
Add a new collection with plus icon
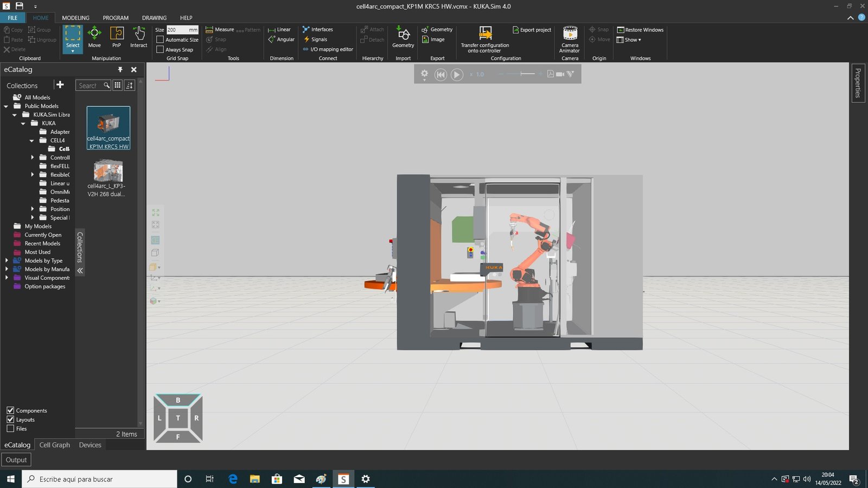point(60,85)
